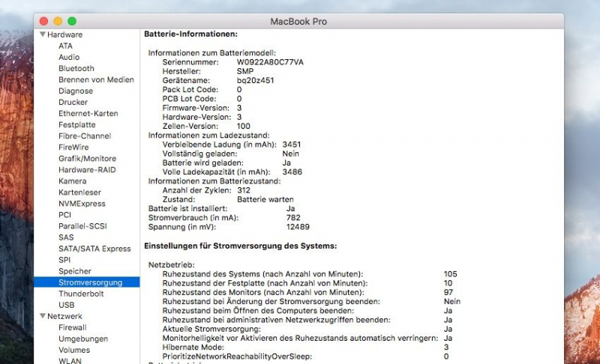600x364 pixels.
Task: Select the highlighted Stromversorgung entry
Action: point(89,282)
